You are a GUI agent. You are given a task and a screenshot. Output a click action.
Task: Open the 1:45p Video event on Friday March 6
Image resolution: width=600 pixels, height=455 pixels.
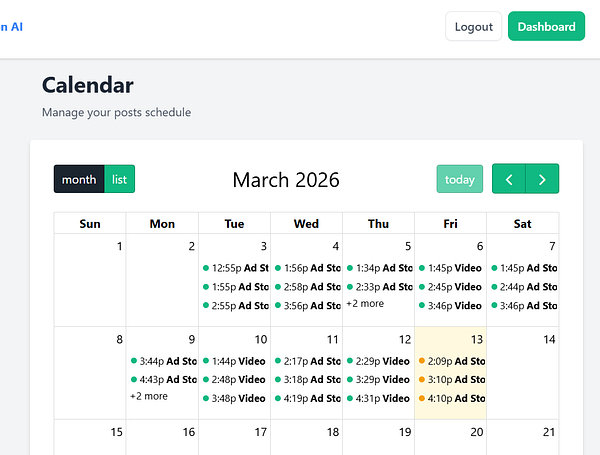pos(452,268)
